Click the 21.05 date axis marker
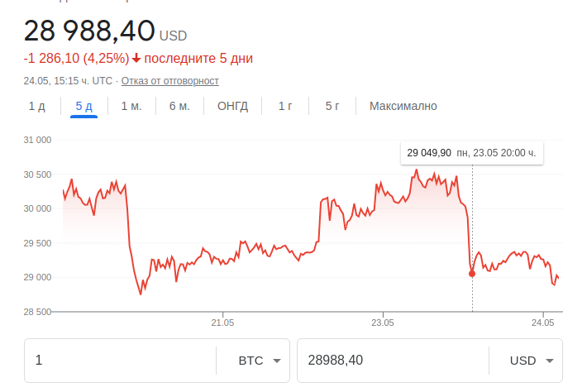 tap(222, 323)
